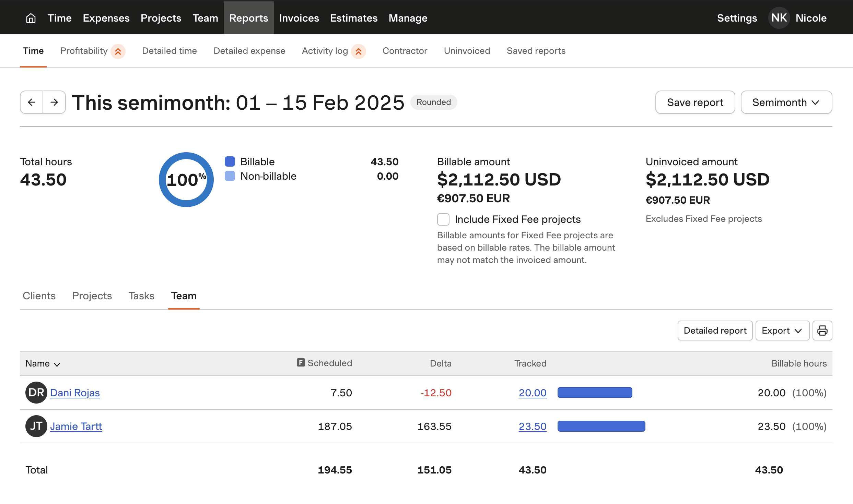Sort by the Name column header
Viewport: 853px width, 504px height.
43,363
